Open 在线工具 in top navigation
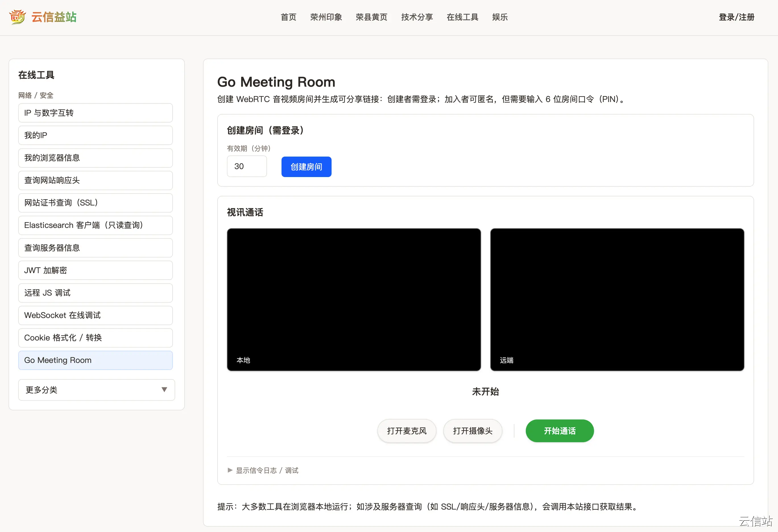 462,17
